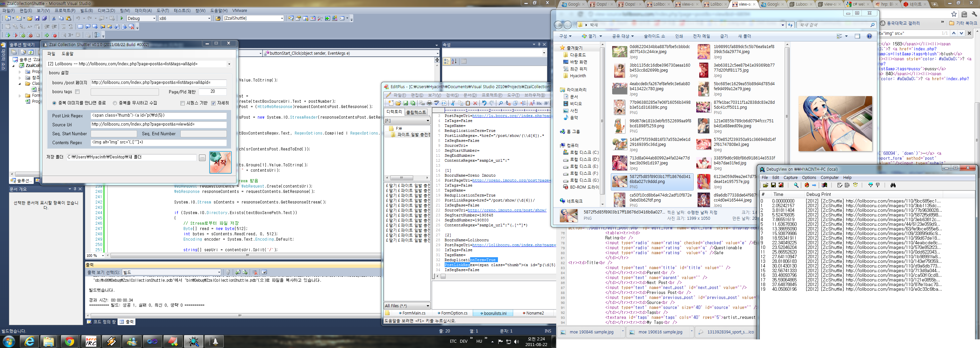Click 새 폴더 button in Explorer toolbar
The width and height of the screenshot is (980, 348).
coord(745,36)
